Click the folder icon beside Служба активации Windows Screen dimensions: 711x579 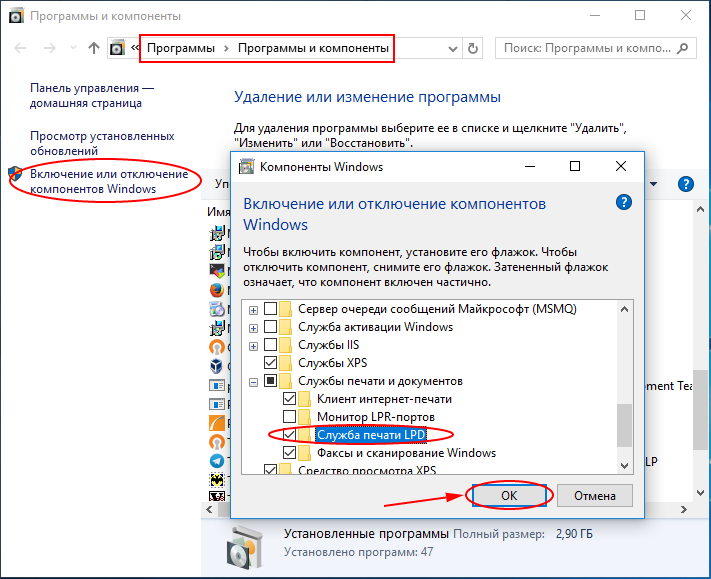tap(286, 327)
